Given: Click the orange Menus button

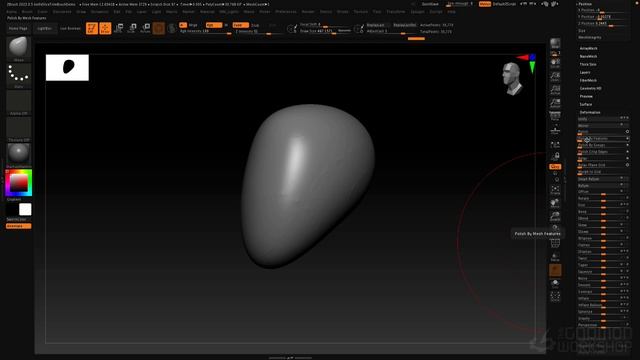Looking at the screenshot, I should 484,4.
